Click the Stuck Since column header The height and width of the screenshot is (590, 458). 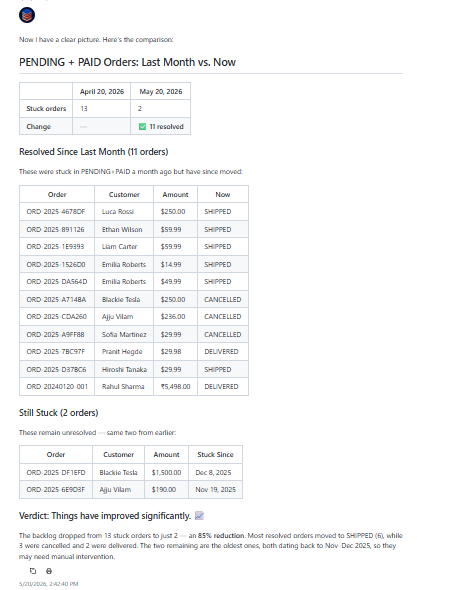[x=215, y=454]
